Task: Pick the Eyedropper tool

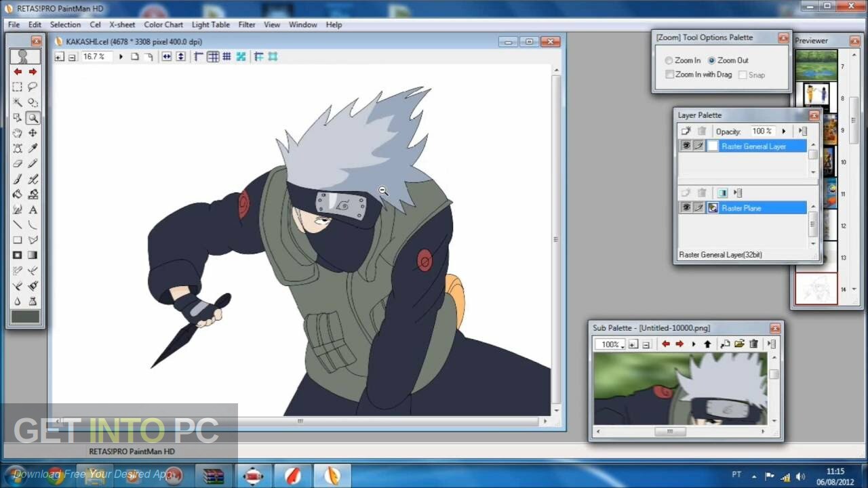Action: tap(33, 148)
